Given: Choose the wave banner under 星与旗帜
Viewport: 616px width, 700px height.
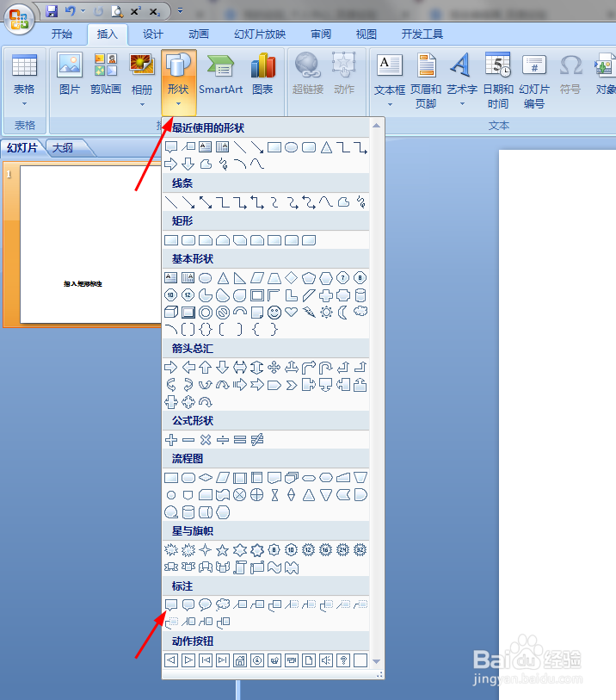Looking at the screenshot, I should [x=274, y=567].
